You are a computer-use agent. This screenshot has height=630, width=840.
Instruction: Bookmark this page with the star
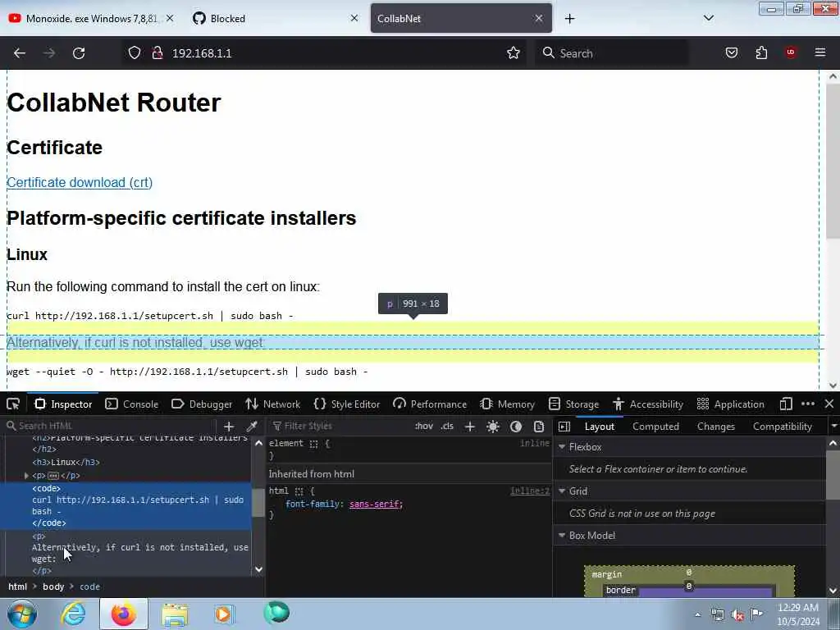(514, 52)
